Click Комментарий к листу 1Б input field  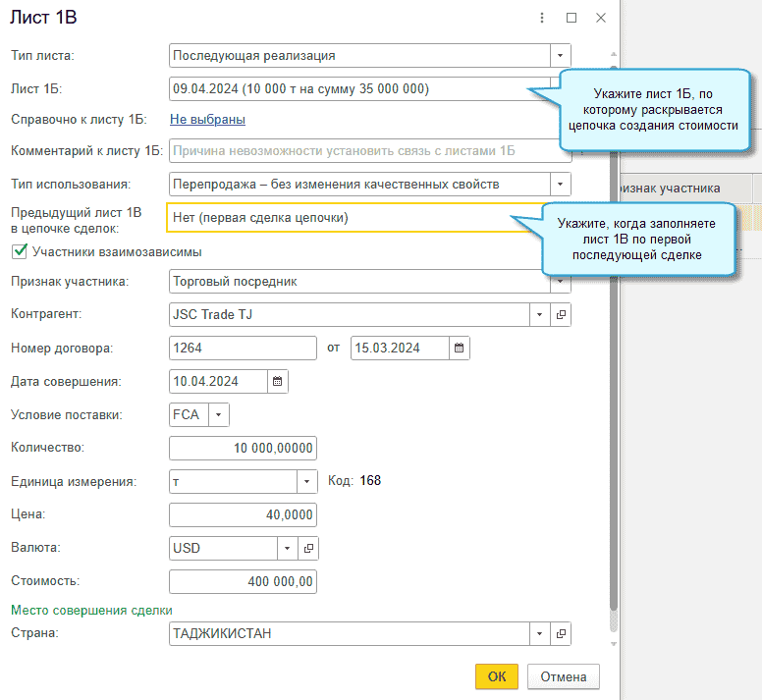click(x=370, y=150)
